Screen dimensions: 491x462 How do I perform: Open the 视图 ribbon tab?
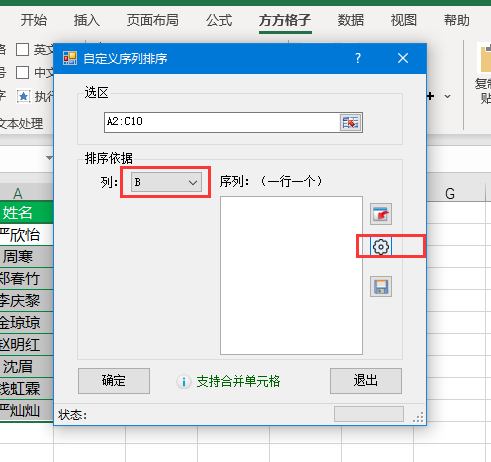click(x=404, y=20)
